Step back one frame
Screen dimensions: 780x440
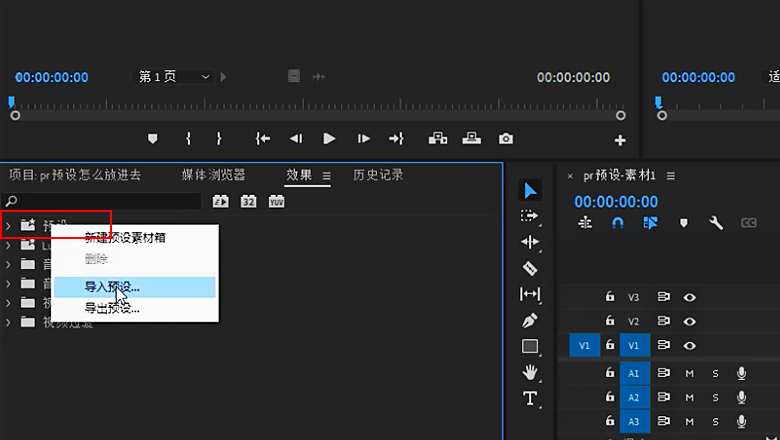296,139
